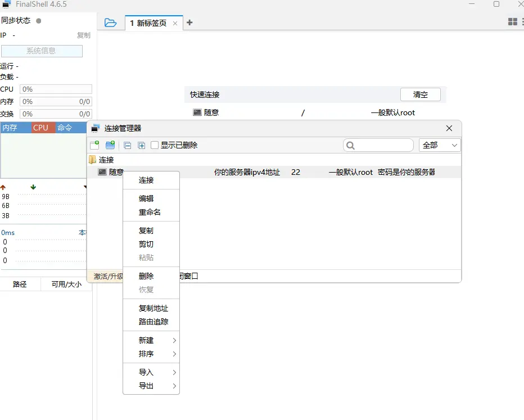Enable the 显示已删除 checkbox
This screenshot has width=524, height=420.
click(155, 145)
